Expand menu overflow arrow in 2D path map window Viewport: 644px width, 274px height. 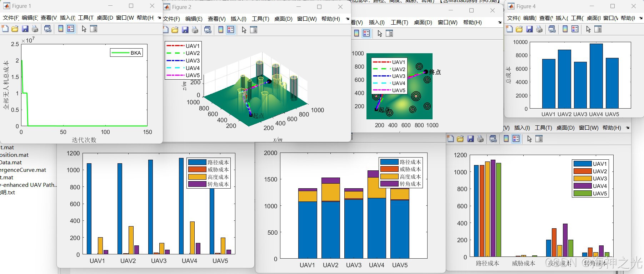tap(500, 22)
